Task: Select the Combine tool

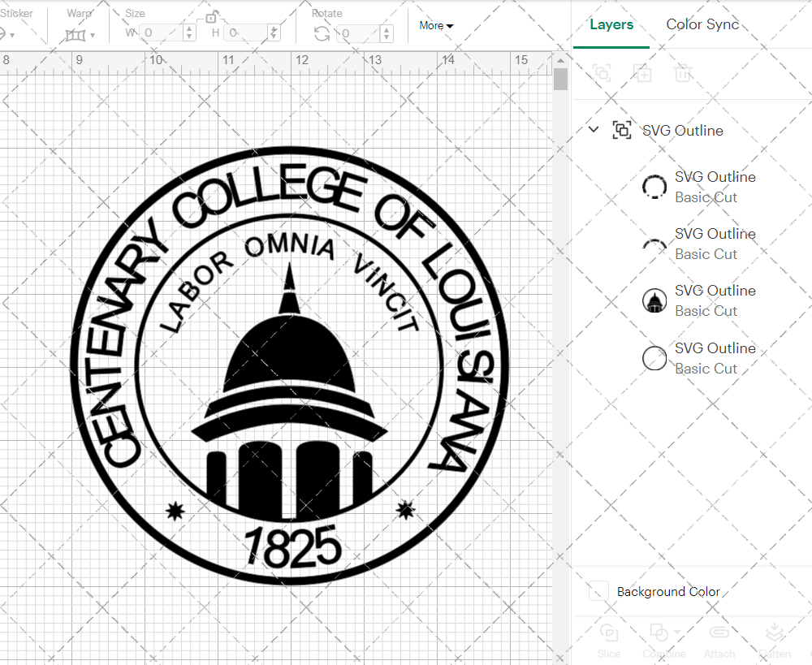Action: click(659, 641)
